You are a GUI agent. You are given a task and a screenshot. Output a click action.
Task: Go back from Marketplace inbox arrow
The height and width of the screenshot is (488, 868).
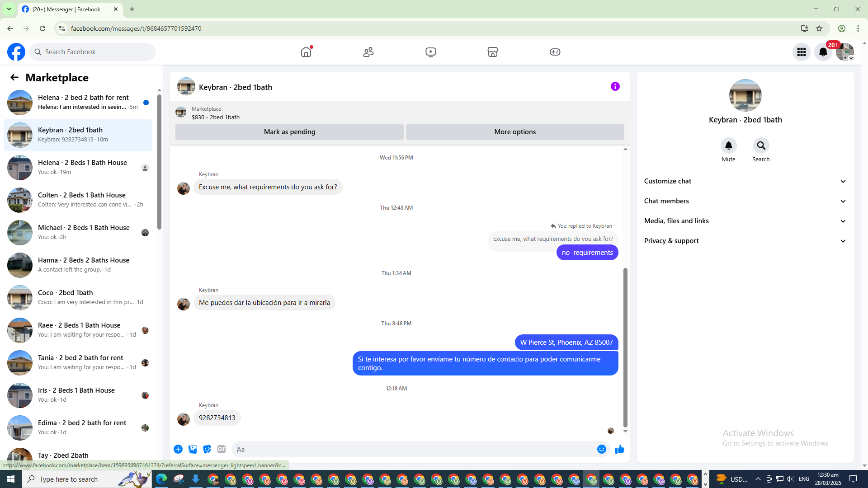pyautogui.click(x=14, y=77)
